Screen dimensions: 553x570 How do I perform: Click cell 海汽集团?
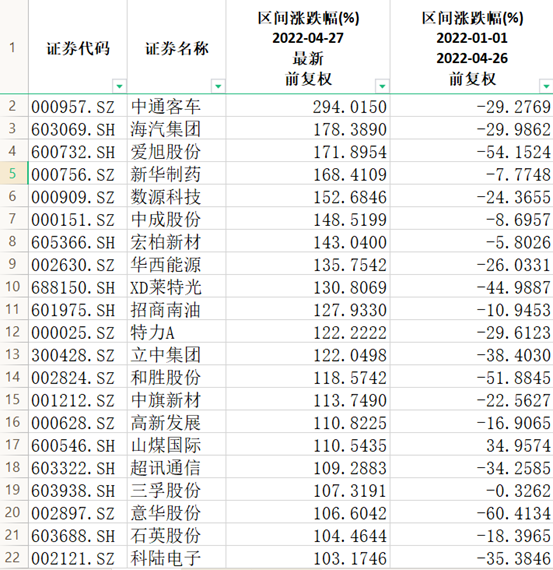177,129
